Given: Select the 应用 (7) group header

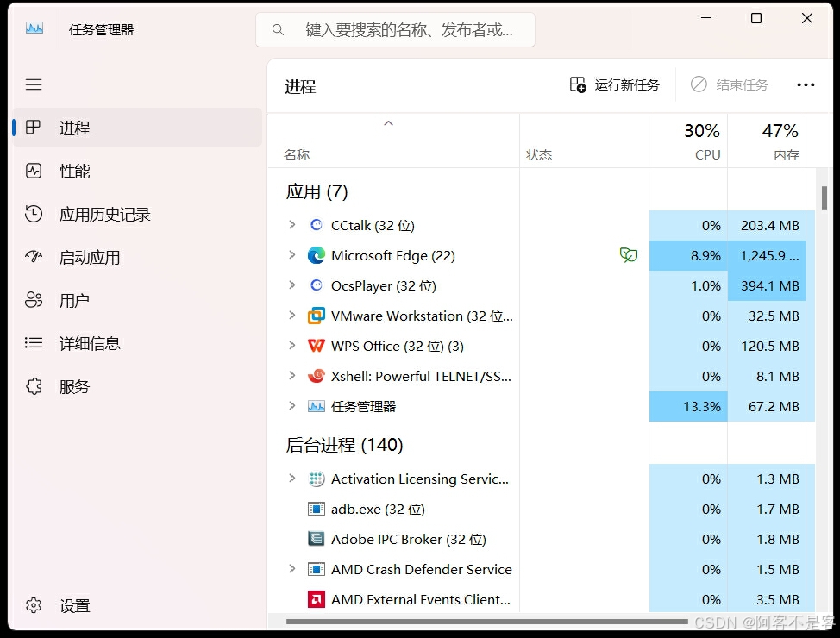Looking at the screenshot, I should point(317,191).
